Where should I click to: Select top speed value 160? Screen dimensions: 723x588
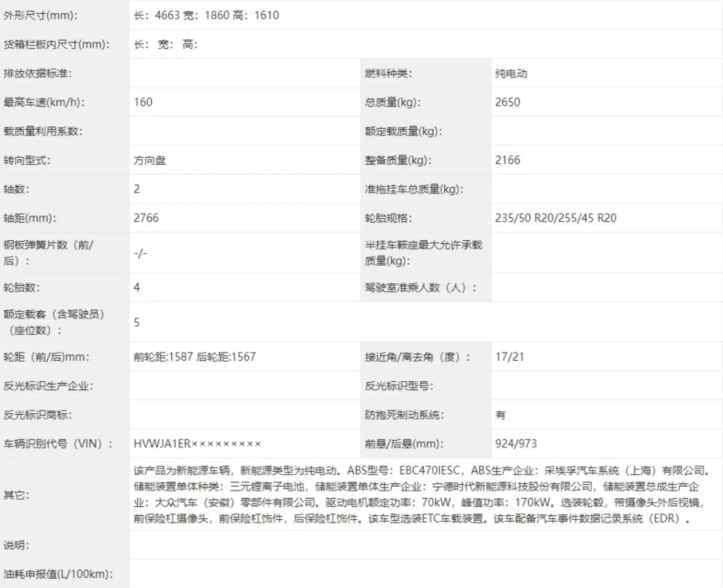pos(143,102)
